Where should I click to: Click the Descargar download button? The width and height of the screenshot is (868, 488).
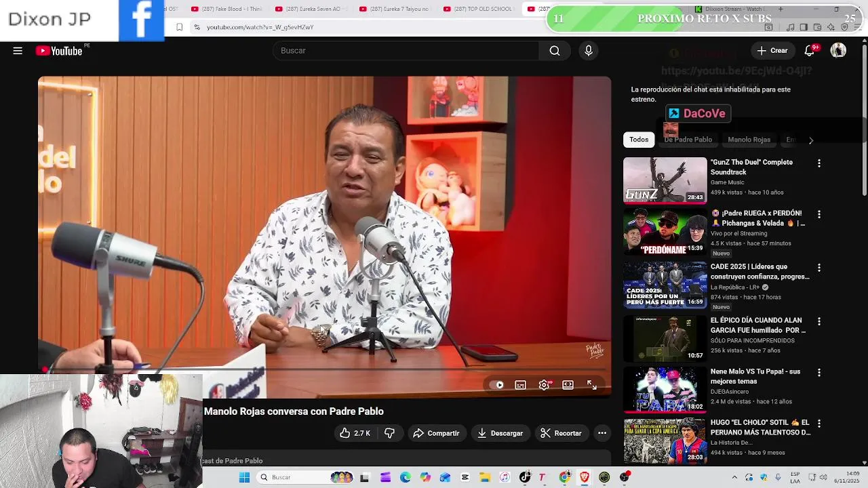(500, 433)
